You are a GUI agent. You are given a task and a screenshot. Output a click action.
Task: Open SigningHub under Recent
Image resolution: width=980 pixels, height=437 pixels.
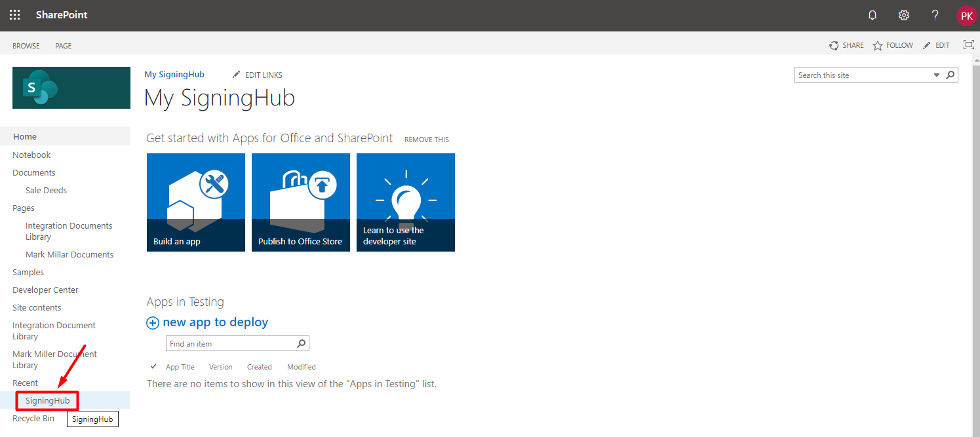47,400
